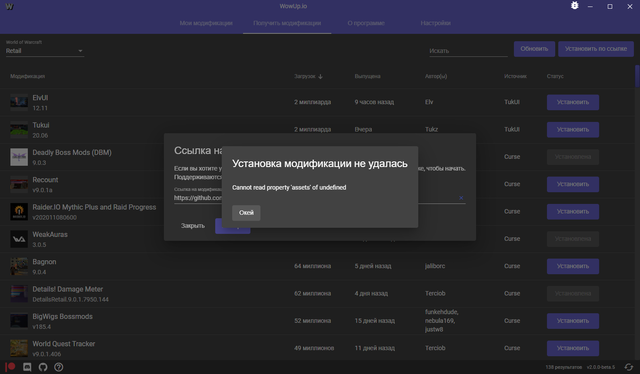Click the help question mark icon

coord(59,367)
